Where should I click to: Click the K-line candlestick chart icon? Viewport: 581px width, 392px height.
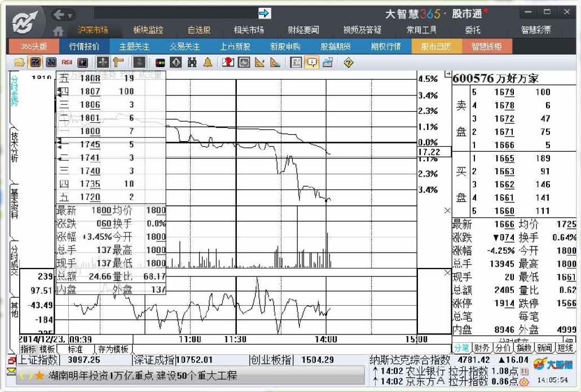(x=51, y=62)
